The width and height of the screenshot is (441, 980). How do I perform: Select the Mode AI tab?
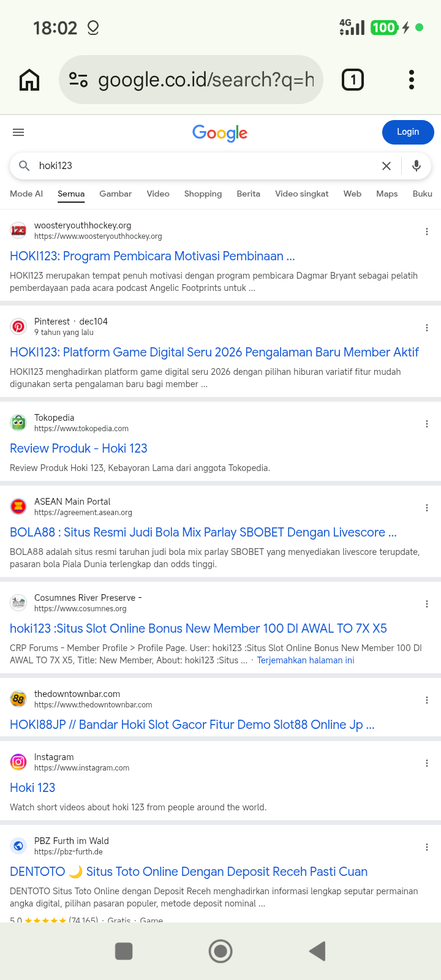click(x=26, y=194)
